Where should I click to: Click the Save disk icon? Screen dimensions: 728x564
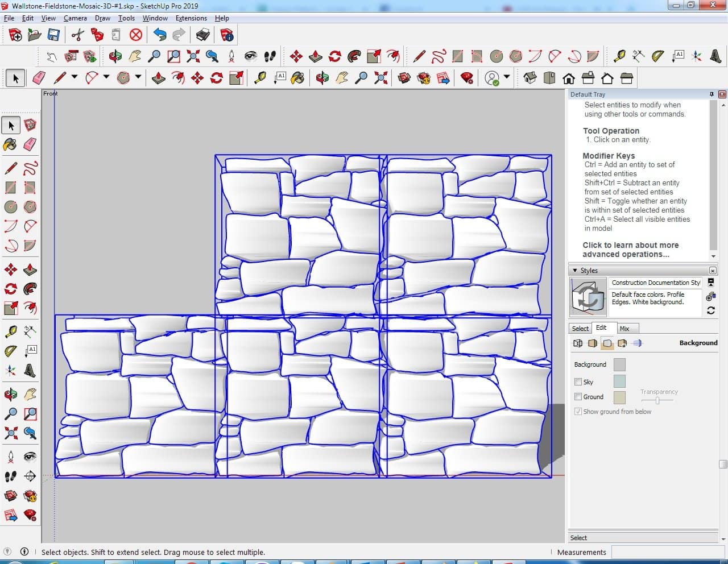click(53, 35)
